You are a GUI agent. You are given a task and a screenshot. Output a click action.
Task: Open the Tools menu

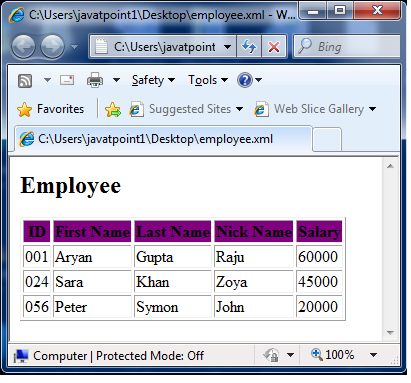click(208, 80)
